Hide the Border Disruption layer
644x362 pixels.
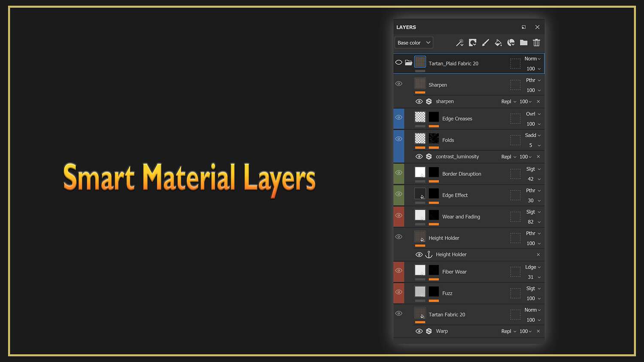pos(399,172)
